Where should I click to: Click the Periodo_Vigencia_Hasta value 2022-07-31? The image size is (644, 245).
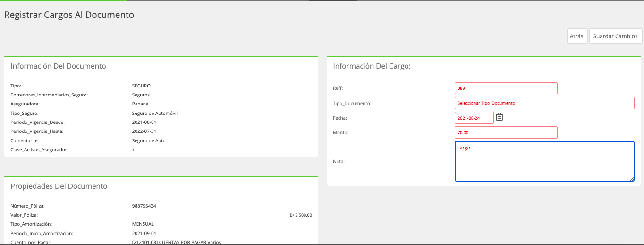point(144,131)
